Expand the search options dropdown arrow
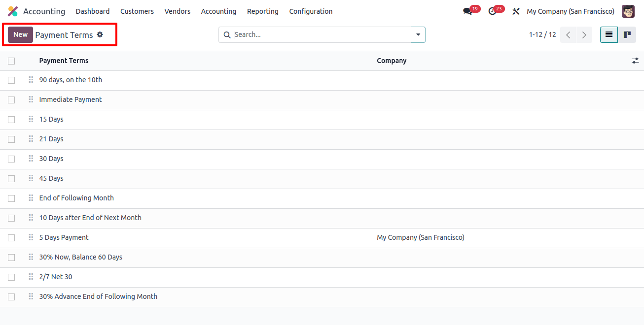 tap(418, 35)
